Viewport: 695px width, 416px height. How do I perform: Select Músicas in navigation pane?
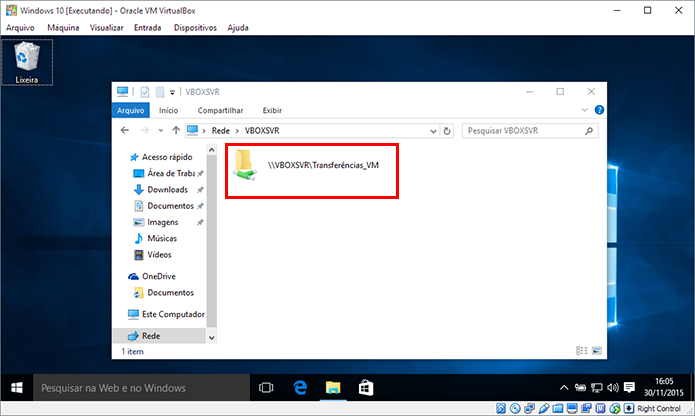(156, 238)
